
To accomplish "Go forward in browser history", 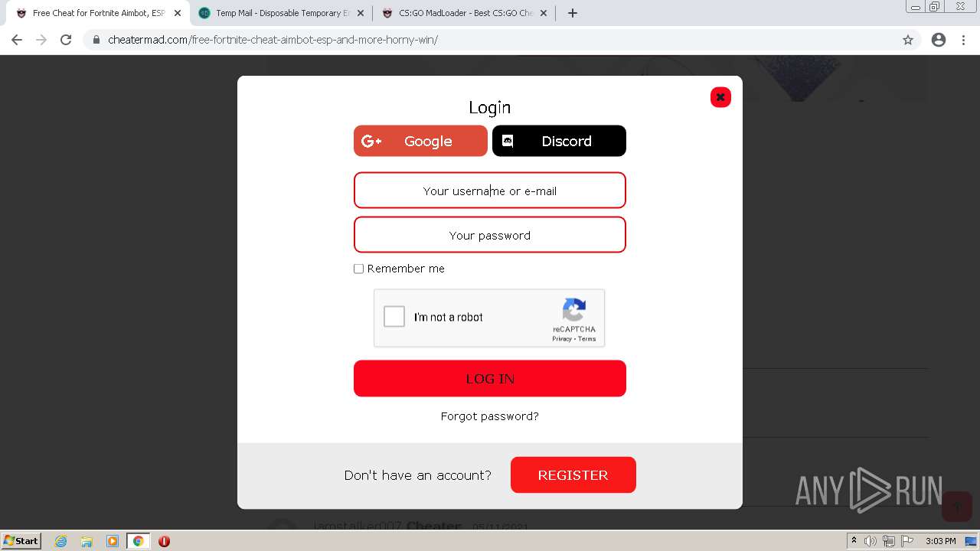I will (41, 40).
